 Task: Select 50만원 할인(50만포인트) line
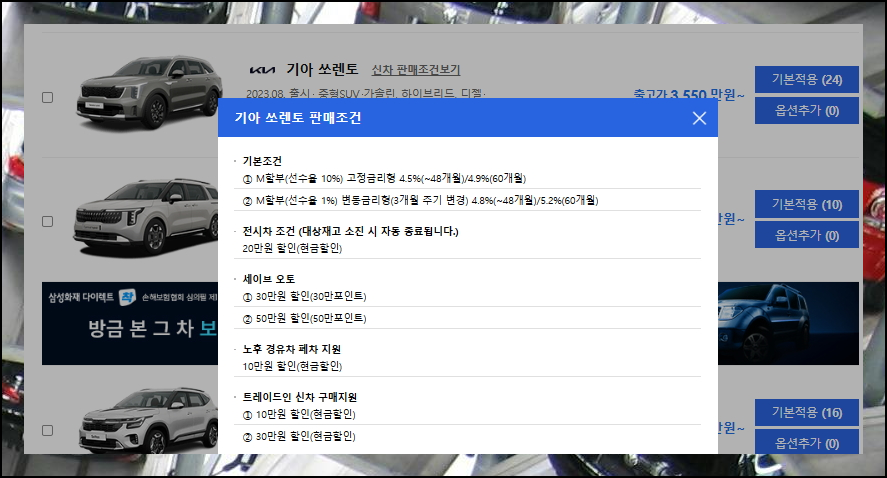[x=304, y=318]
